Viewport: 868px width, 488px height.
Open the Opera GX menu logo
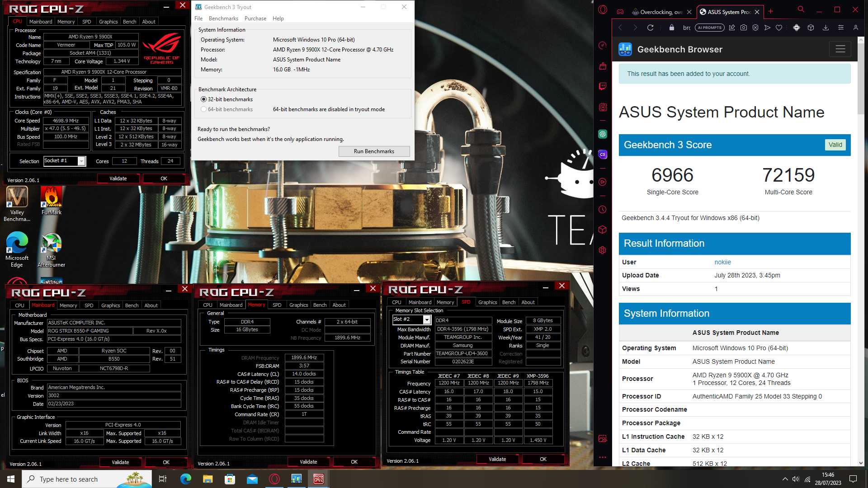(x=603, y=9)
